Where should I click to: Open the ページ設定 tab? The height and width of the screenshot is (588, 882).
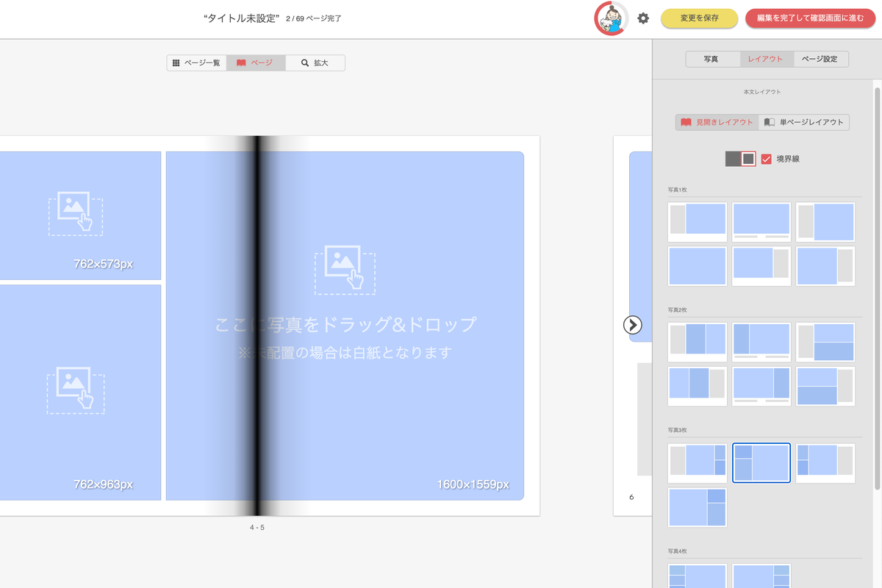(x=820, y=59)
